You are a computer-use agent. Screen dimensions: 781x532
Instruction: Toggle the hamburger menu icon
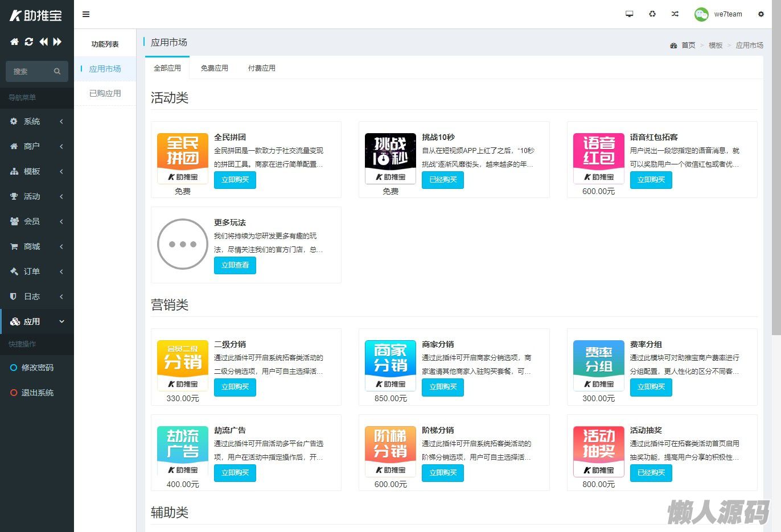(x=86, y=14)
